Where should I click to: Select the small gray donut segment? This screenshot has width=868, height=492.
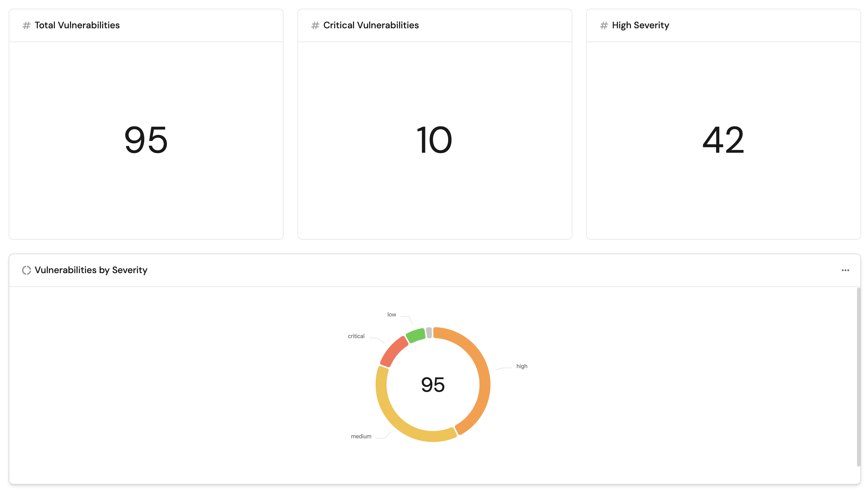429,333
